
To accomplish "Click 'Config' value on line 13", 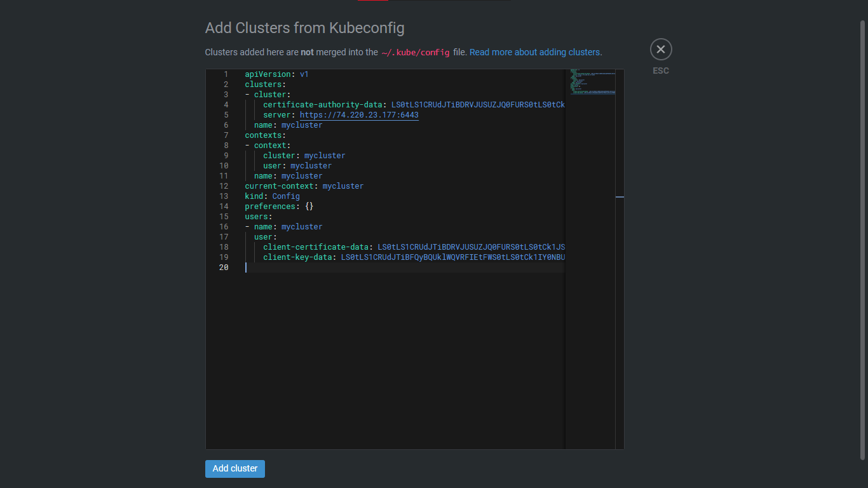I will click(x=286, y=196).
